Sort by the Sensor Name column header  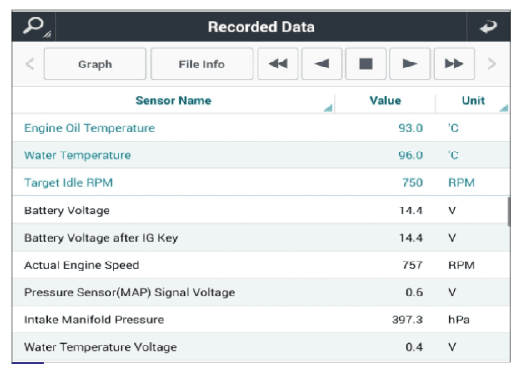click(173, 100)
